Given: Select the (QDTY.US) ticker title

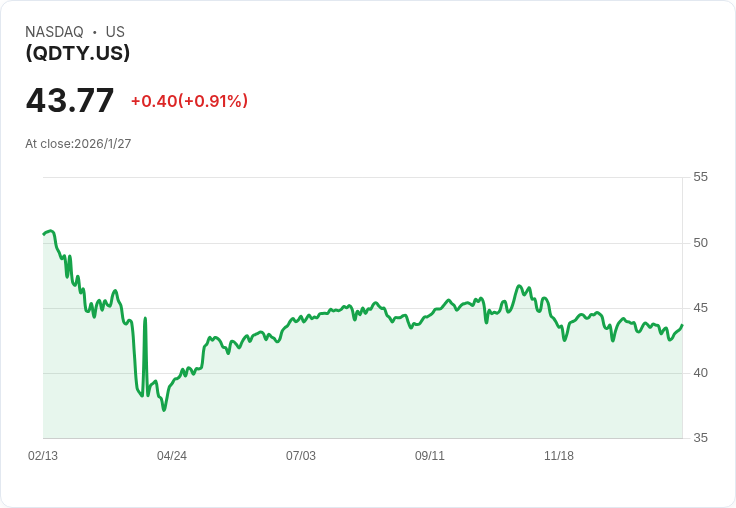Looking at the screenshot, I should tap(78, 54).
